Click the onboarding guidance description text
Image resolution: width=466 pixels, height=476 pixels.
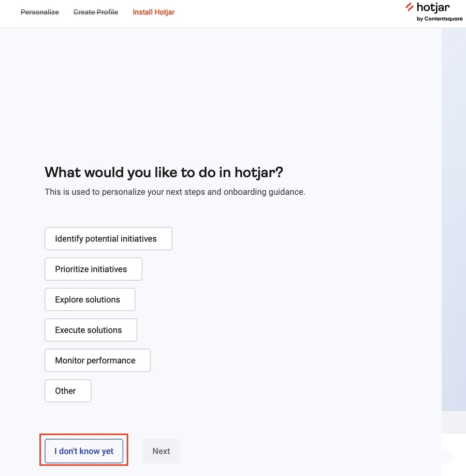click(x=174, y=192)
